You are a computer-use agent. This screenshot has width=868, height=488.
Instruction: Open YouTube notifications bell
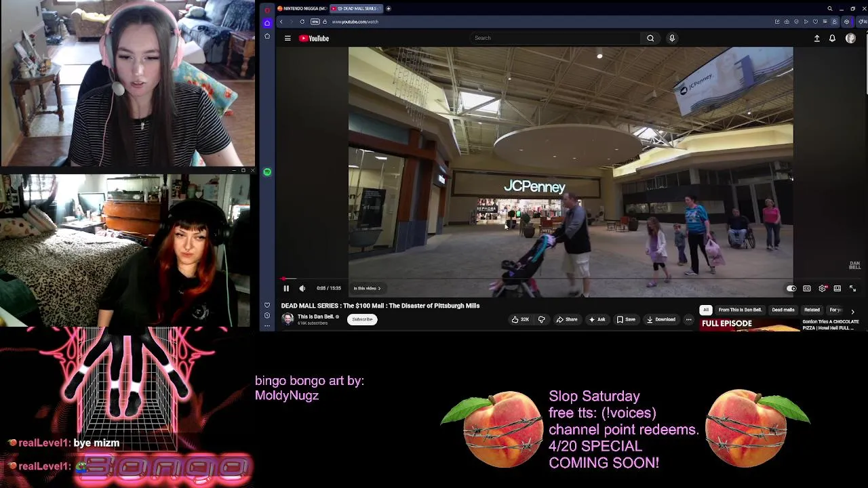coord(832,39)
